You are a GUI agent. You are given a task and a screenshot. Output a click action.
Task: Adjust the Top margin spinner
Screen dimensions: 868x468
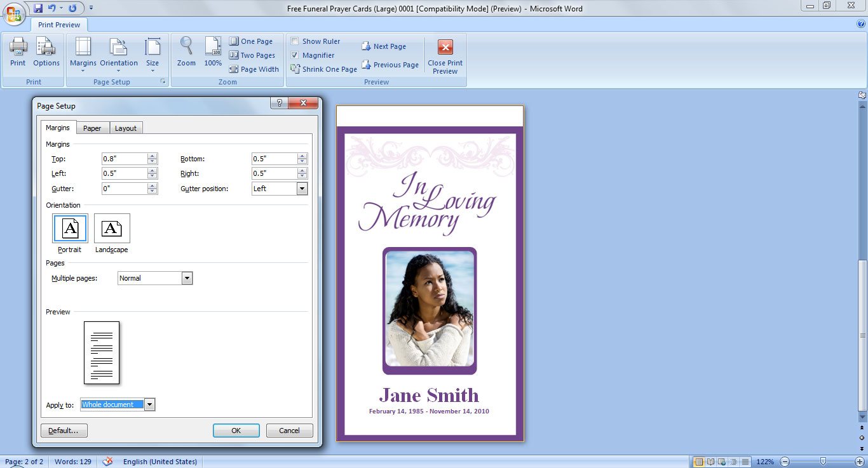[x=153, y=159]
